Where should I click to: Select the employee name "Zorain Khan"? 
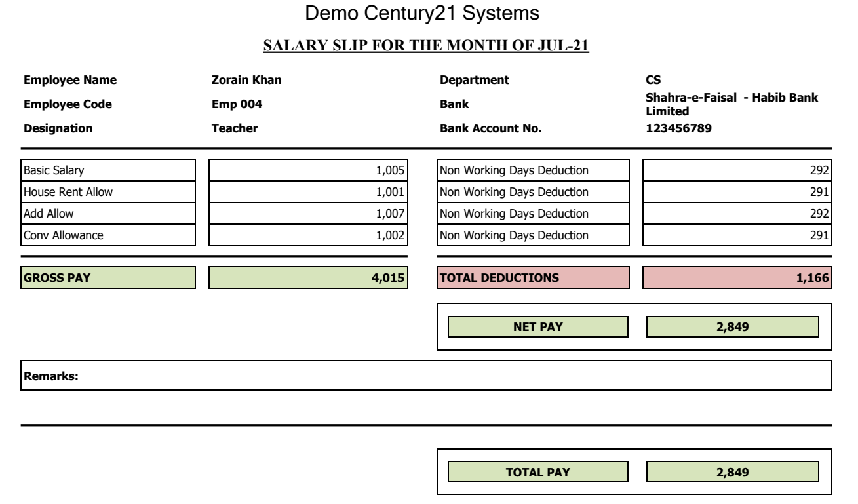click(x=246, y=81)
